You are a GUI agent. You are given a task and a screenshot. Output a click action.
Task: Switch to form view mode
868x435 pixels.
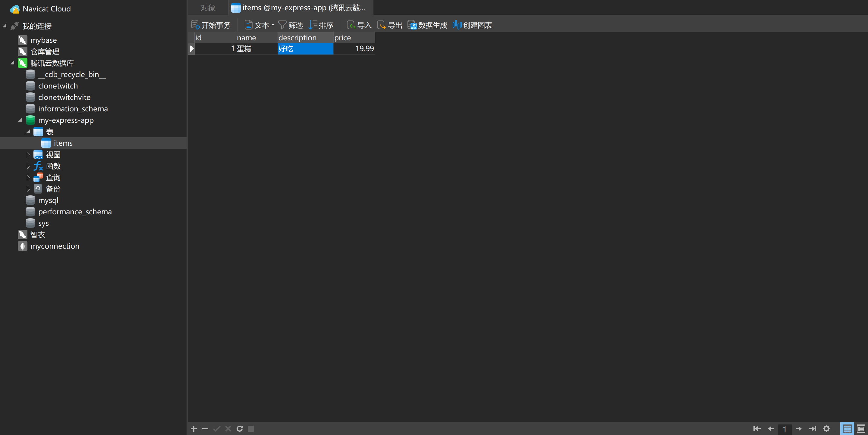point(860,429)
